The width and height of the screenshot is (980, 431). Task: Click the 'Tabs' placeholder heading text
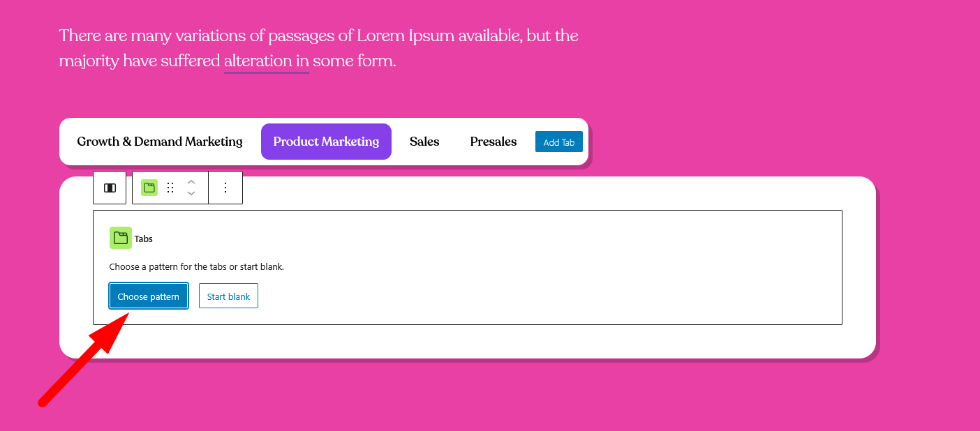pos(144,239)
